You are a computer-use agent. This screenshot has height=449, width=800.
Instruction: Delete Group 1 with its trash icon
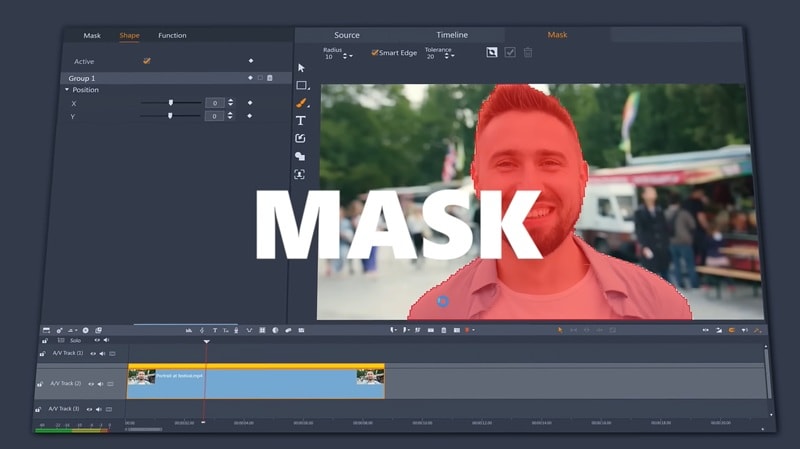point(270,78)
